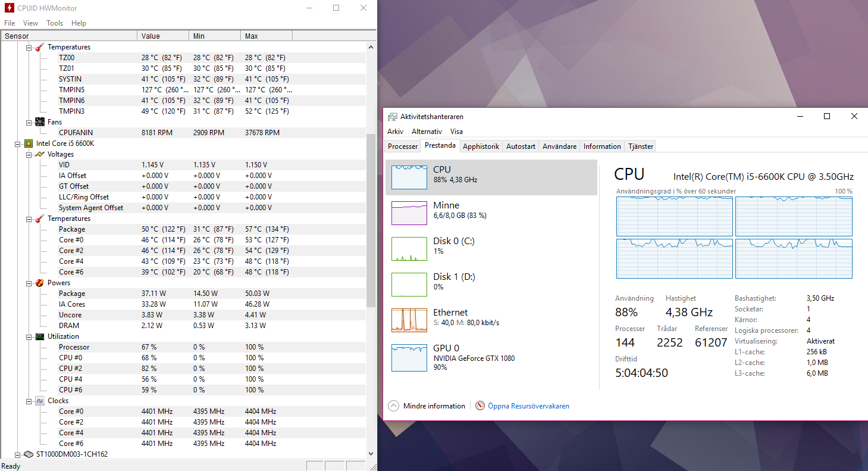The width and height of the screenshot is (868, 471).
Task: Select the Prestanda tab
Action: pos(440,146)
